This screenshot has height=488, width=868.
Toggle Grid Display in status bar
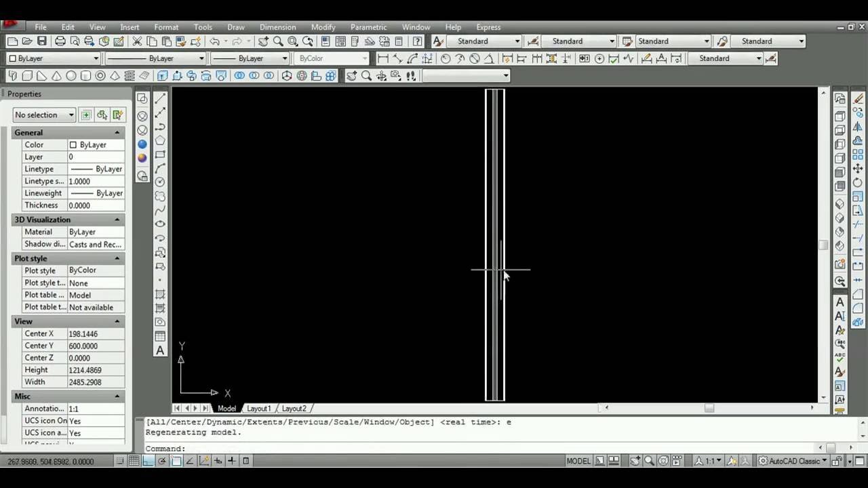(x=134, y=461)
